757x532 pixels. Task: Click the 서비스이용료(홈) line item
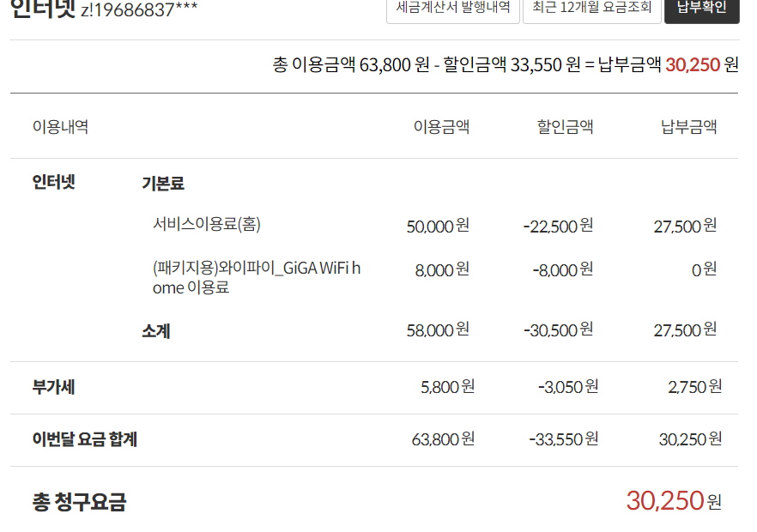[207, 224]
